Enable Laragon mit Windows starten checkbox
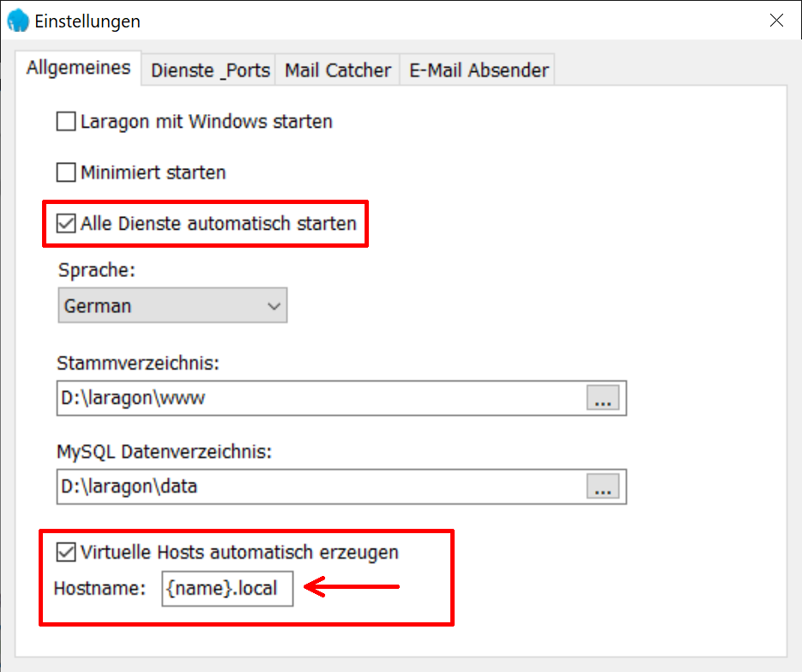 66,122
